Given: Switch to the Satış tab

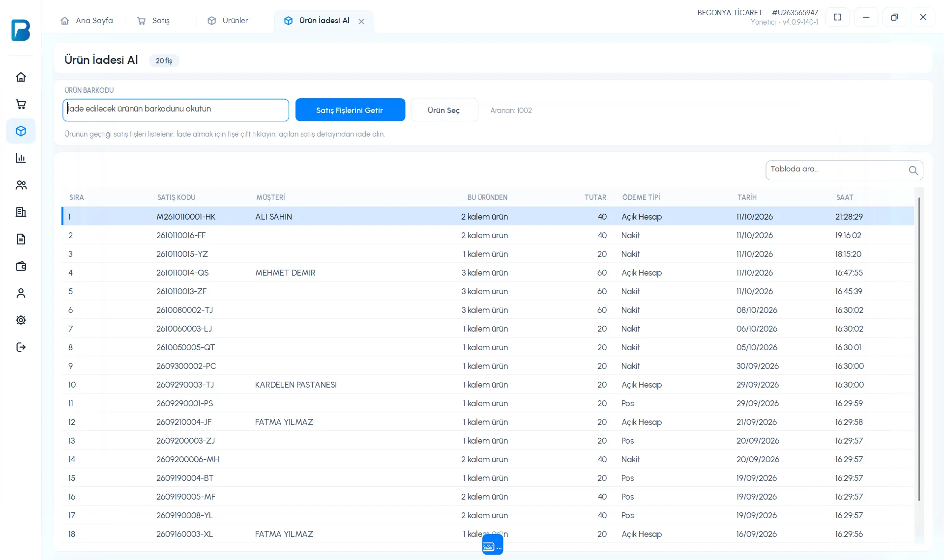Looking at the screenshot, I should point(153,21).
